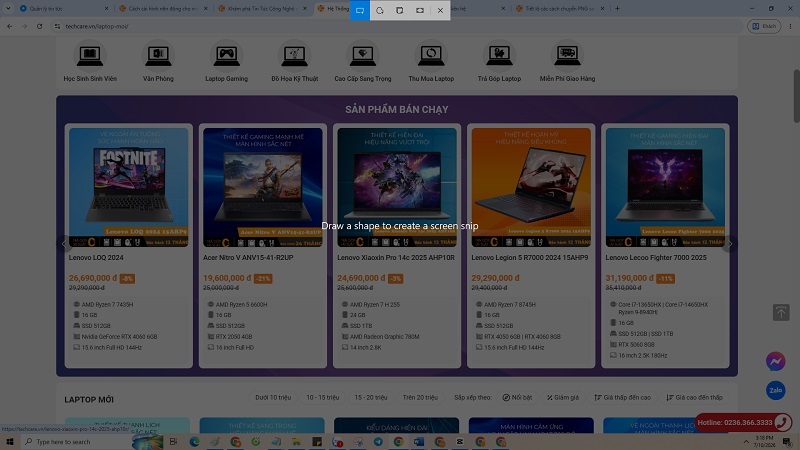The height and width of the screenshot is (450, 800).
Task: Select the Rectangular Snip mode
Action: coord(360,10)
